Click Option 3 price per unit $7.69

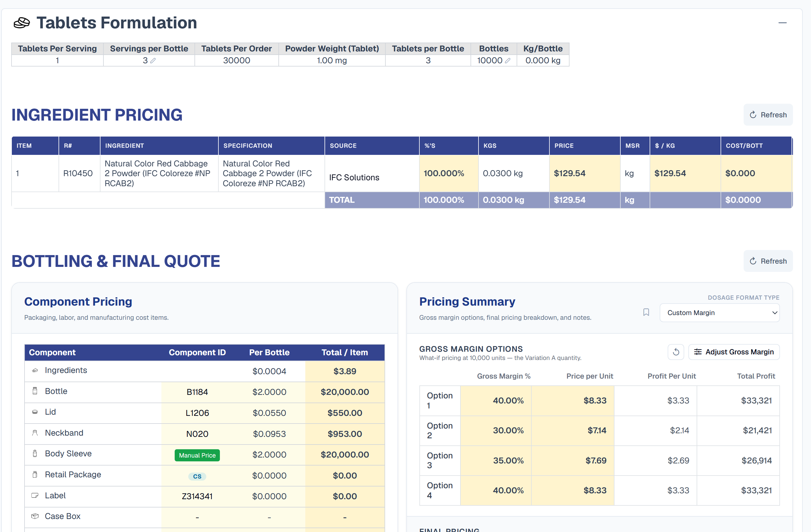click(572, 460)
